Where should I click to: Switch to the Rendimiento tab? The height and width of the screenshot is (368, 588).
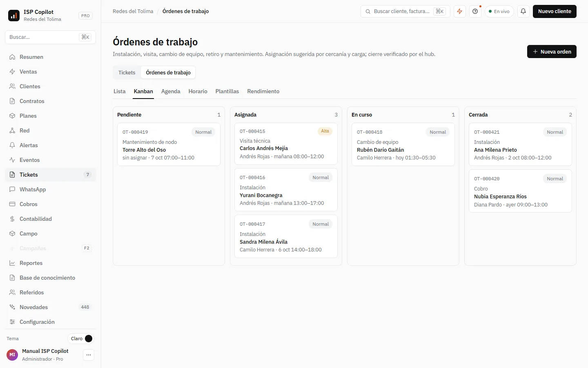263,91
